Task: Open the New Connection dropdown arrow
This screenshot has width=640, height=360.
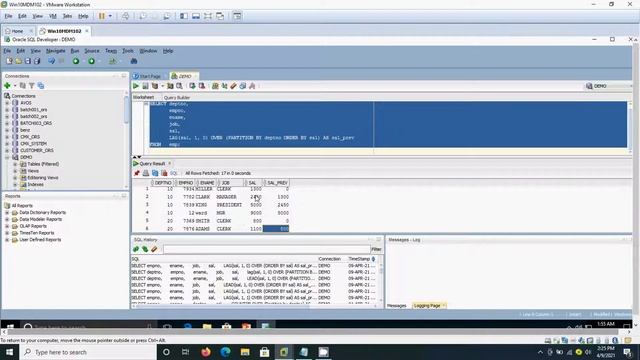Action: 15,86
